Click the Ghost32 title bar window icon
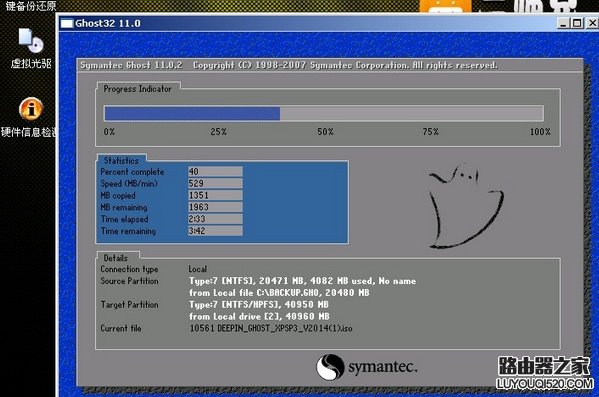Image resolution: width=599 pixels, height=397 pixels. (x=67, y=24)
